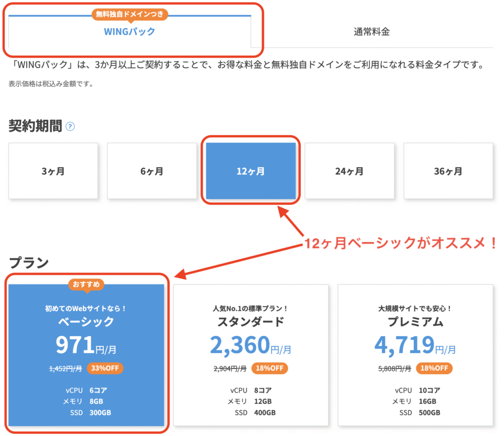Select the ベーシック plan card

(x=86, y=355)
